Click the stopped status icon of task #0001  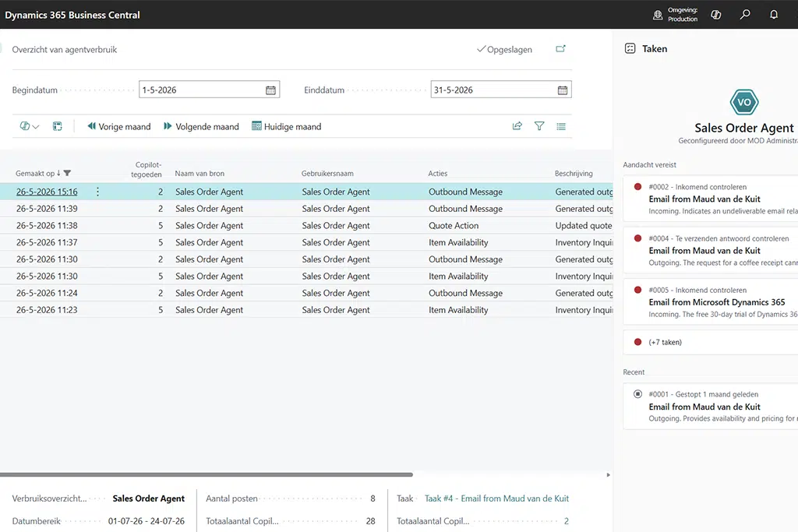pos(637,393)
